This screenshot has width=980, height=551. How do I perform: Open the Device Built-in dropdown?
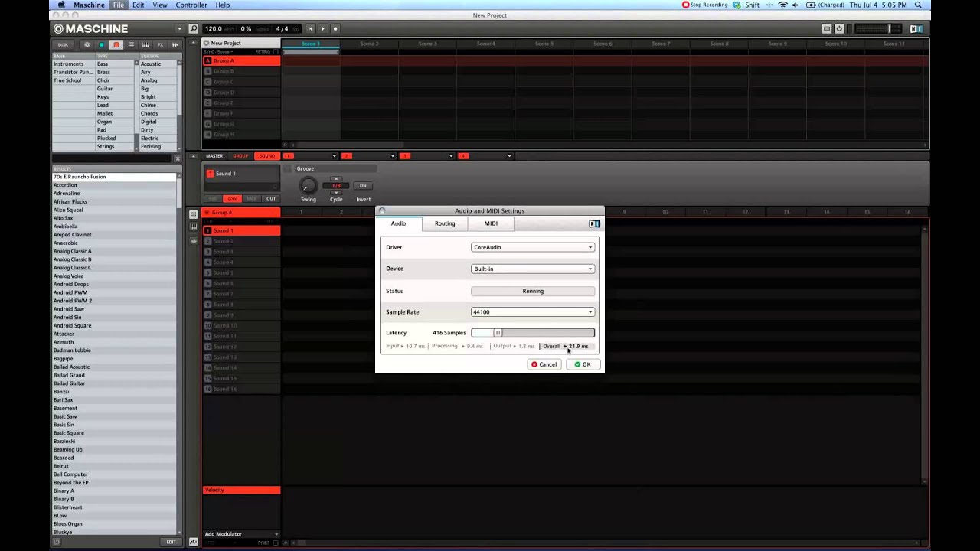tap(533, 269)
